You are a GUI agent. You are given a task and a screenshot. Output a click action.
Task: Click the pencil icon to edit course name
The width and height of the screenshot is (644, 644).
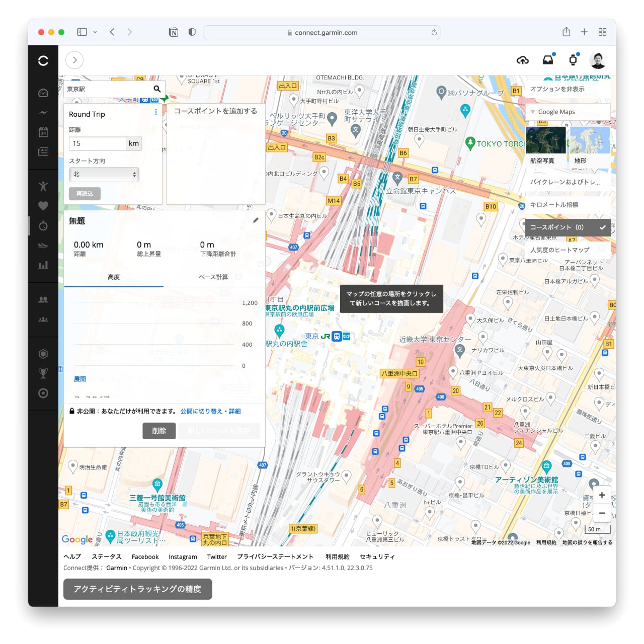256,220
